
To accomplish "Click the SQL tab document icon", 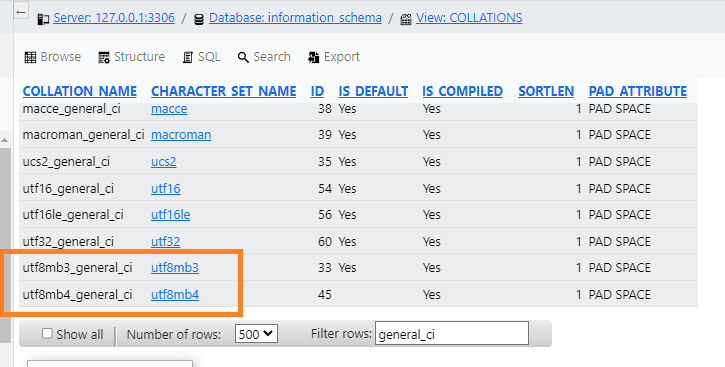I will click(x=188, y=57).
